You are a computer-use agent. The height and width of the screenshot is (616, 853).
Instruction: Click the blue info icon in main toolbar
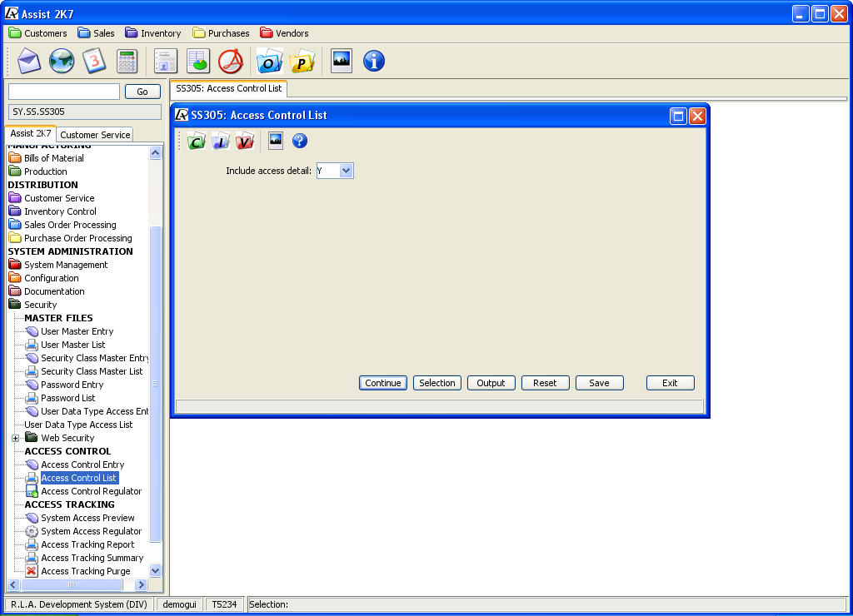[x=374, y=61]
